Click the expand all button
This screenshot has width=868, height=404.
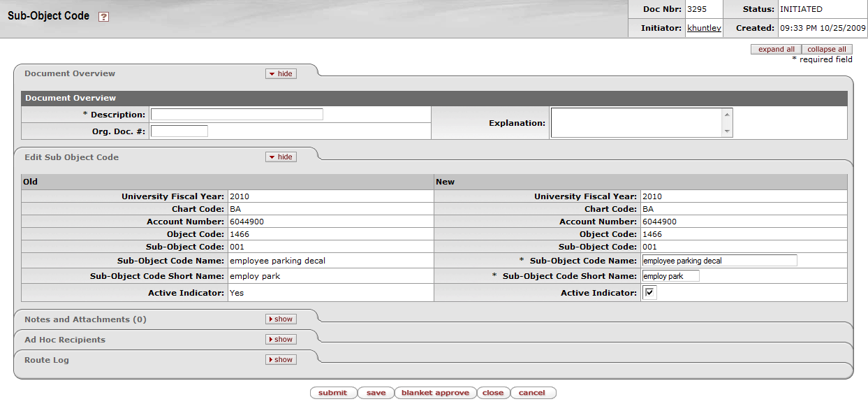point(776,49)
